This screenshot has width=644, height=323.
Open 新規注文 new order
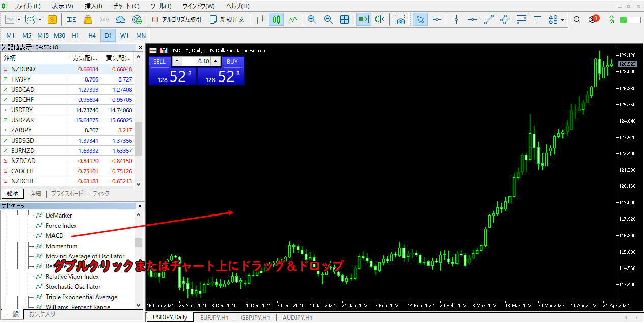coord(227,19)
